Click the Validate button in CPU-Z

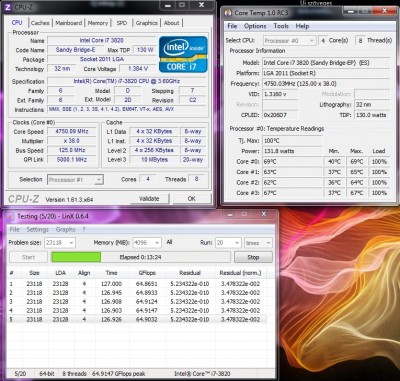click(x=149, y=199)
